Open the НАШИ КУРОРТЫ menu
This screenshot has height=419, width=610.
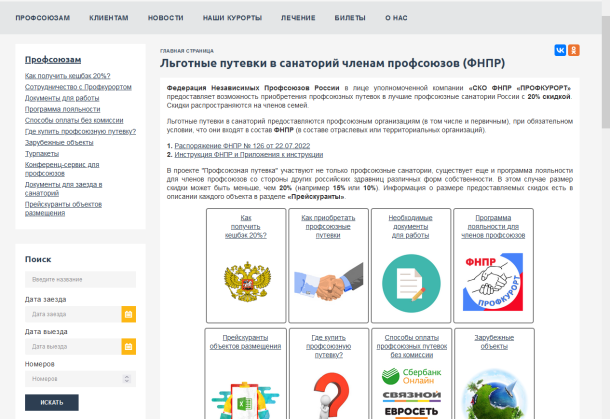pyautogui.click(x=232, y=18)
